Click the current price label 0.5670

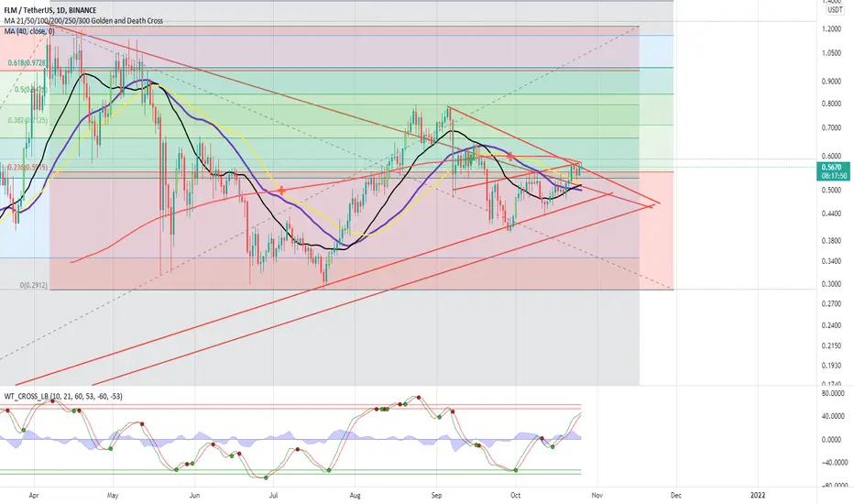click(x=833, y=168)
